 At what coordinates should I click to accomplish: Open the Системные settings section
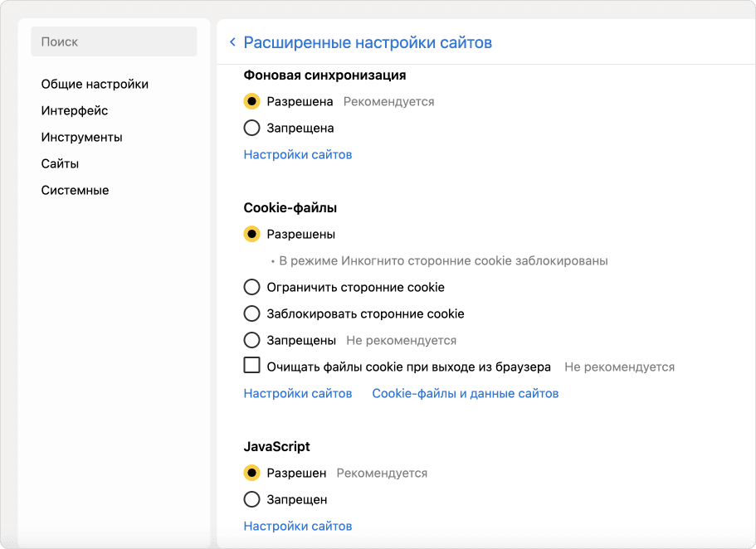(75, 190)
